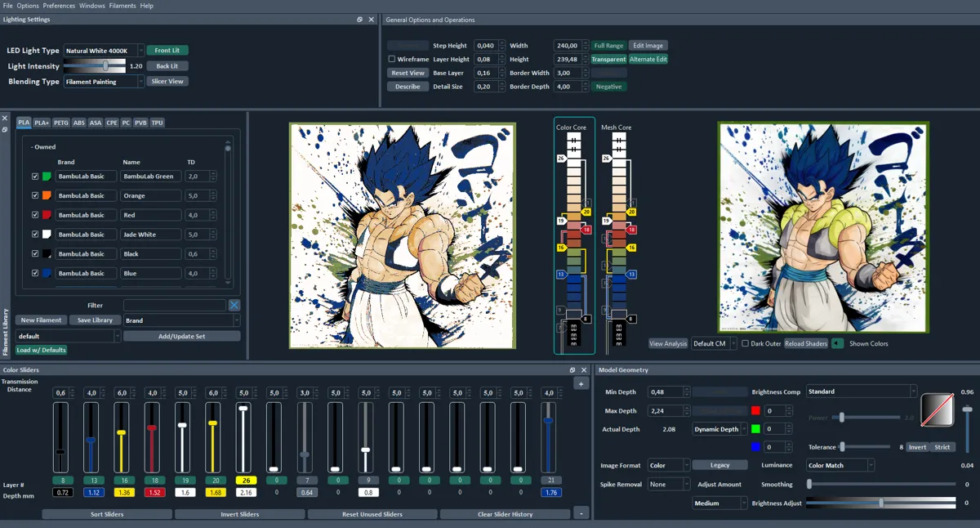
Task: Click the layer 26 marker on Color Core
Action: point(561,158)
